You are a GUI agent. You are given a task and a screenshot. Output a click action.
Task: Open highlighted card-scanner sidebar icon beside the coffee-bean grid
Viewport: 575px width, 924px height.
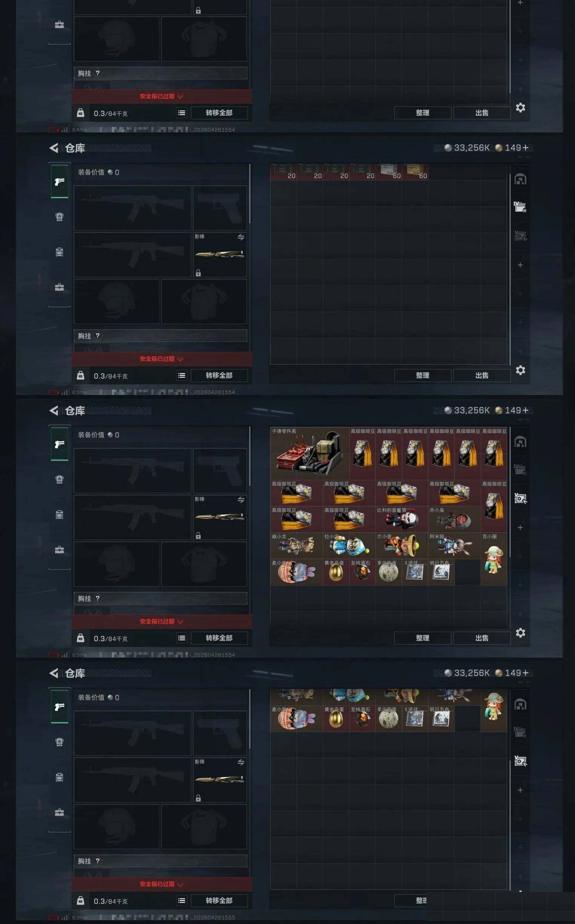click(x=520, y=498)
